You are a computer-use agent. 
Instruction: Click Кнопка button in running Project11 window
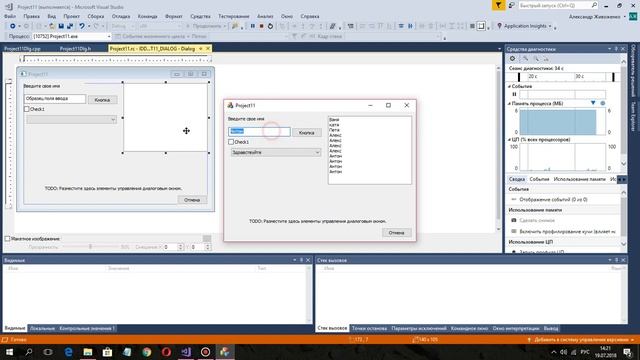coord(307,133)
